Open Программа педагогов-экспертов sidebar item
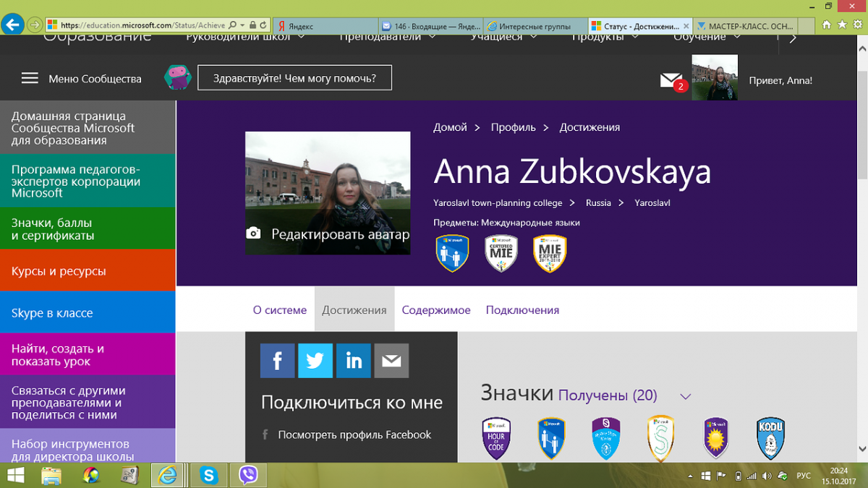This screenshot has width=868, height=488. 88,181
